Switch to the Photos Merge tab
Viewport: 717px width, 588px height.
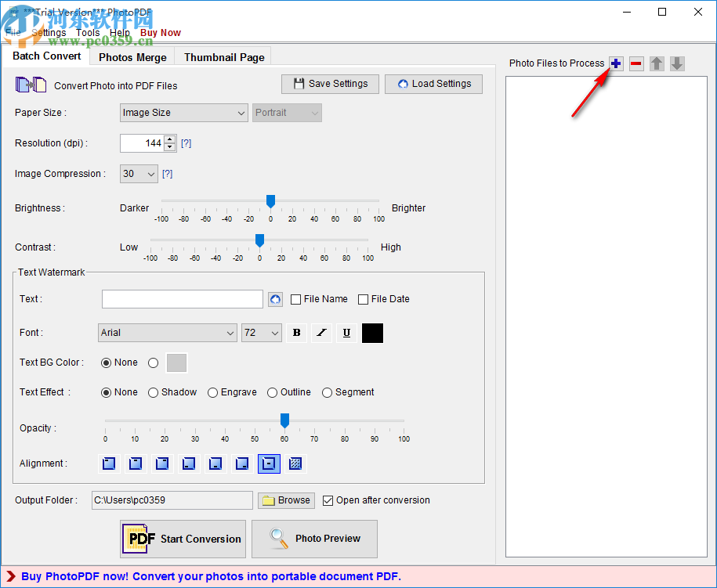click(x=132, y=56)
